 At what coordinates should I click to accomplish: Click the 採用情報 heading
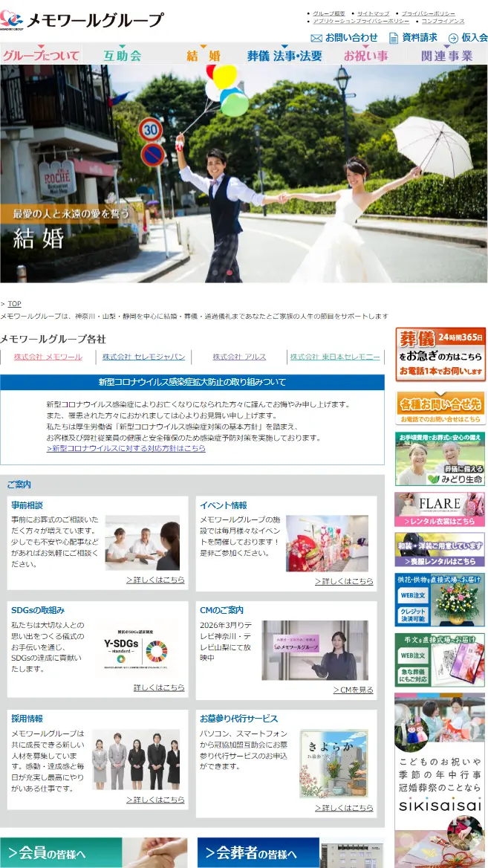(27, 719)
